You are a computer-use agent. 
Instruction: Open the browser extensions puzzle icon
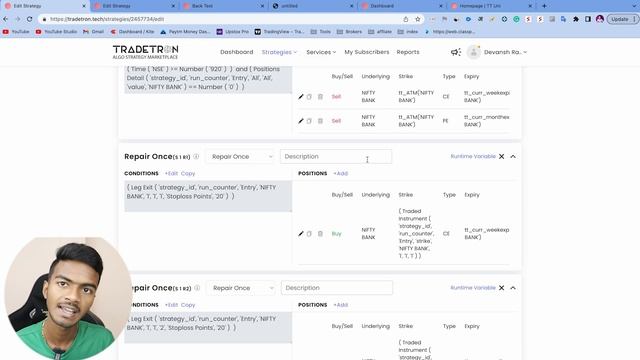tap(576, 19)
